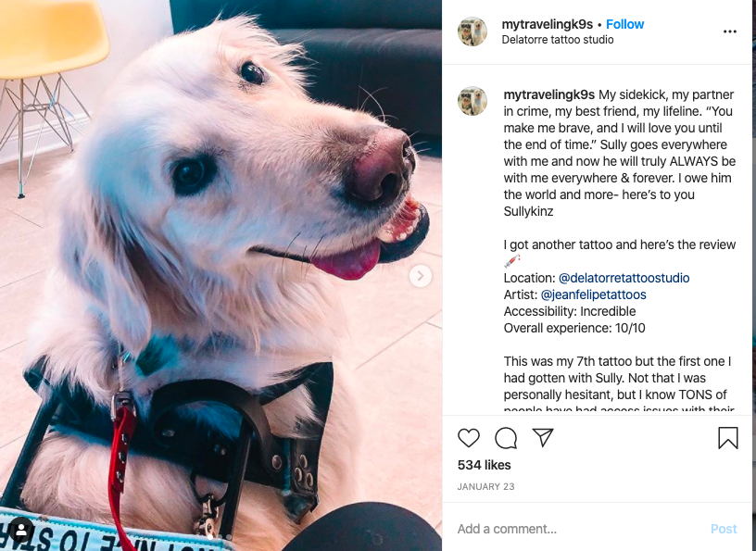Open the three-dot more options menu
The width and height of the screenshot is (756, 551).
(729, 31)
